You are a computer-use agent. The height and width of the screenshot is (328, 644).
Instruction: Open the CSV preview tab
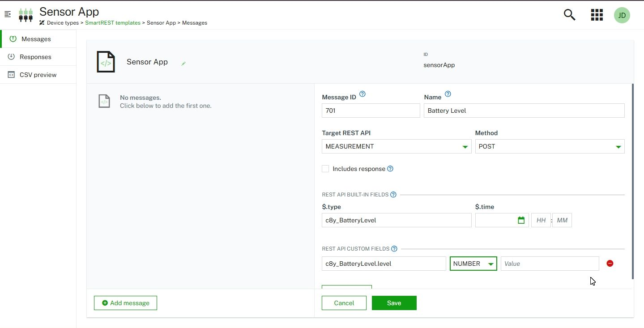[38, 75]
